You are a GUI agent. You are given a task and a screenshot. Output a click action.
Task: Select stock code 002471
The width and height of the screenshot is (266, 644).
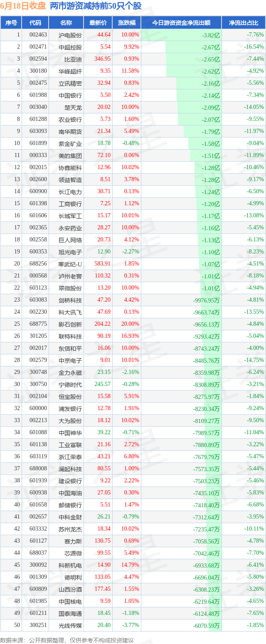(38, 47)
